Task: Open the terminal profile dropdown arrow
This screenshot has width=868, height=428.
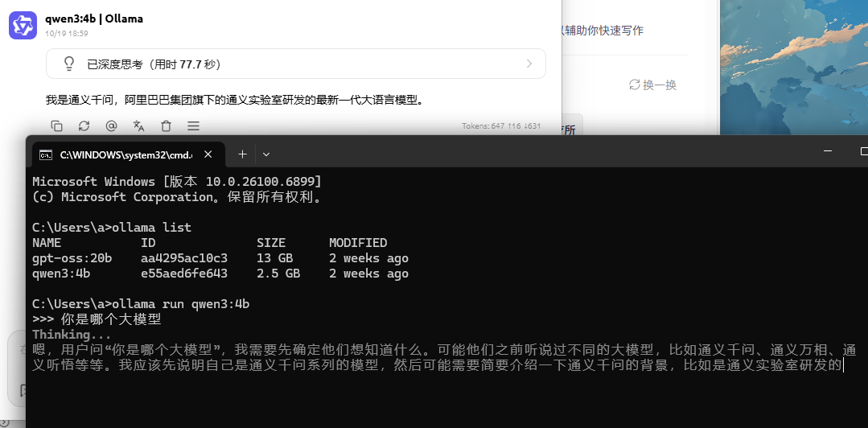Action: [x=265, y=154]
